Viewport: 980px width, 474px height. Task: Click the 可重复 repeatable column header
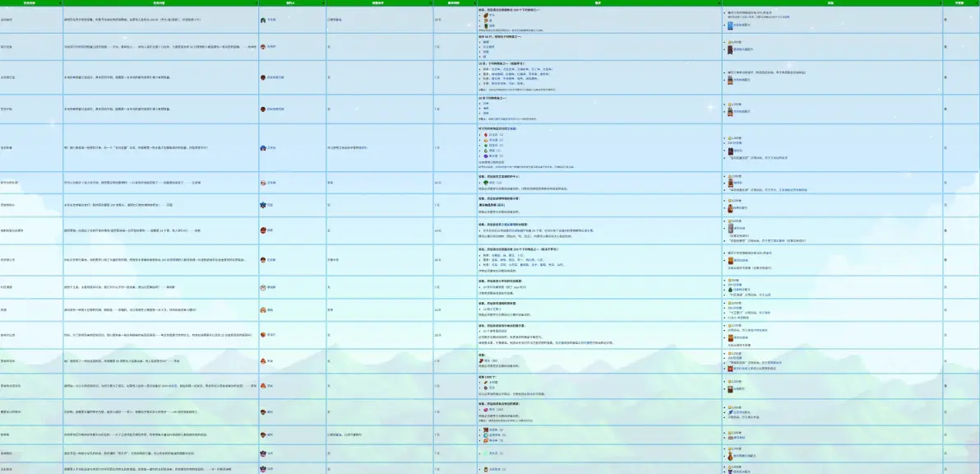[959, 3]
